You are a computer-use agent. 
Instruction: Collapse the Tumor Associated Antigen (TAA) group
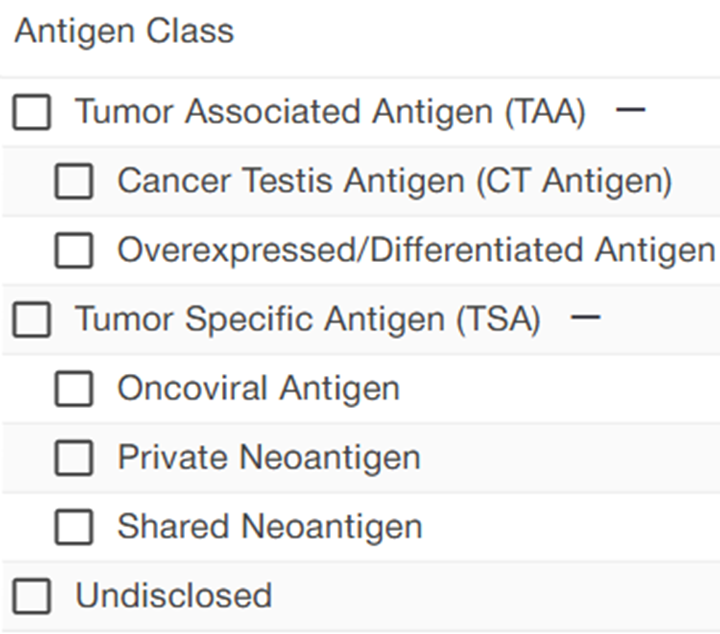pyautogui.click(x=630, y=110)
